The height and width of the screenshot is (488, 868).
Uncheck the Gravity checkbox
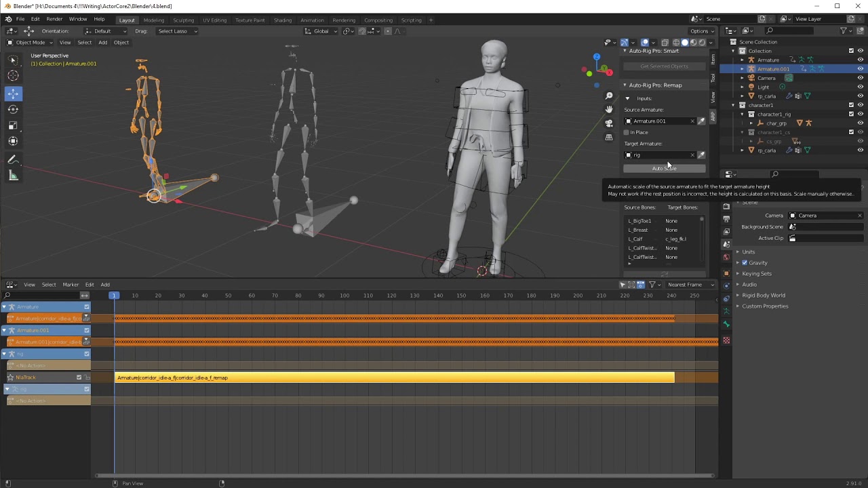coord(745,263)
